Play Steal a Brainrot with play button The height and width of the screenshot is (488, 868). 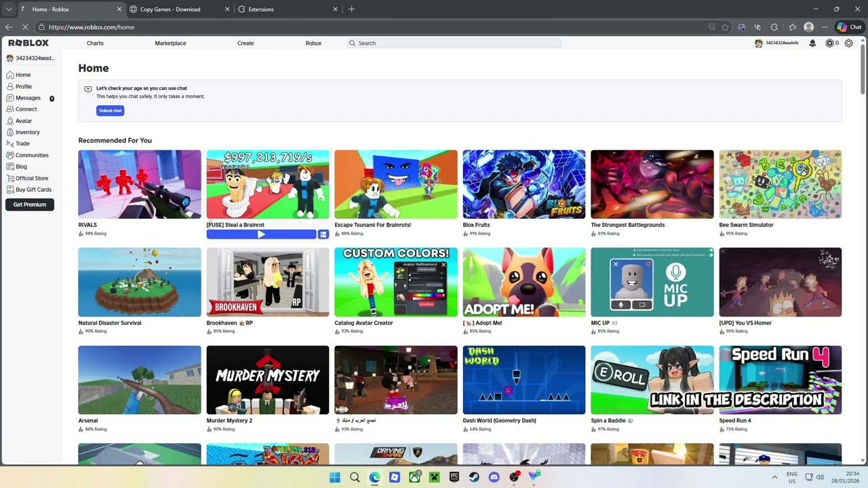tap(261, 235)
